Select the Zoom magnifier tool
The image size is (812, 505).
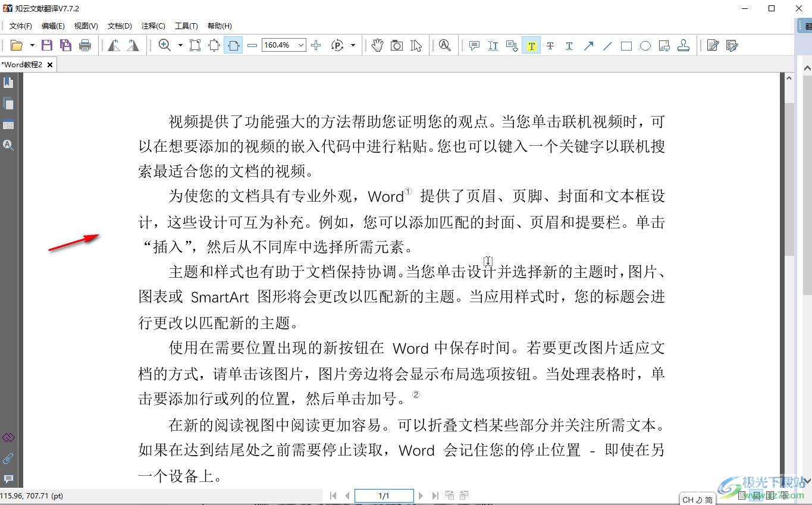165,45
